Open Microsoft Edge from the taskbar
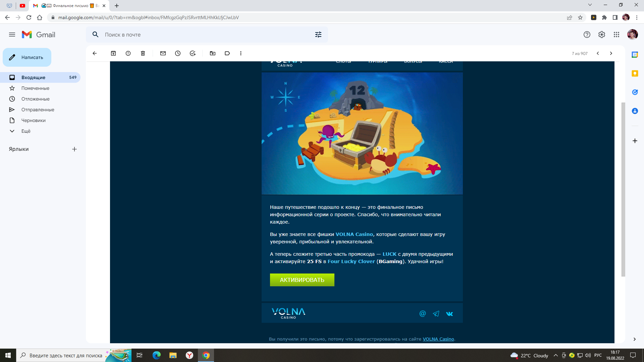This screenshot has height=362, width=644. (x=157, y=355)
